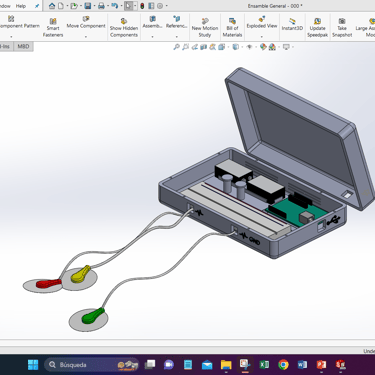Open Excel from the taskbar
375x375 pixels.
[x=264, y=365]
